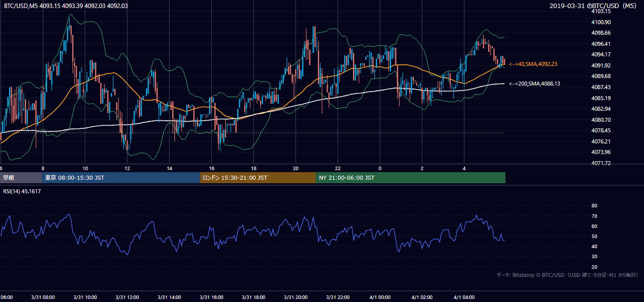
Task: Click hour label 10 under price chart
Action: pyautogui.click(x=85, y=168)
